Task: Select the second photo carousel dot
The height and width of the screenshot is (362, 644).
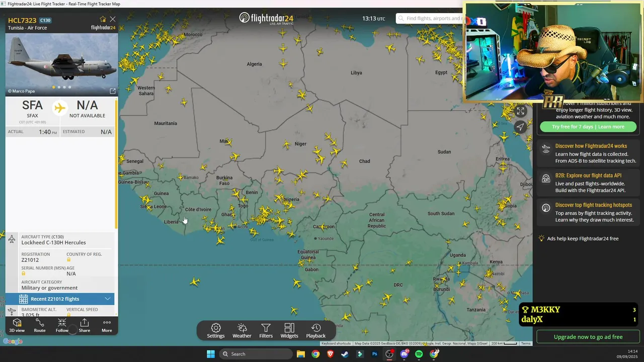Action: (x=59, y=87)
